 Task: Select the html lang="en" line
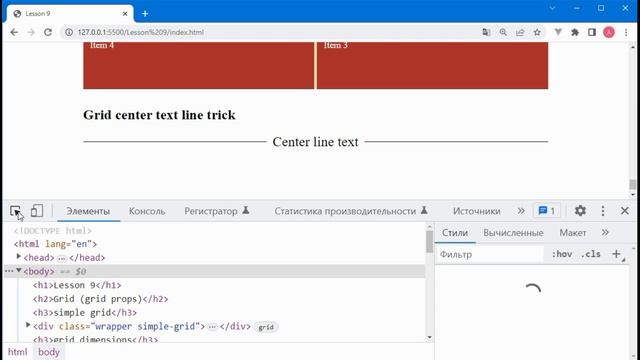coord(55,244)
